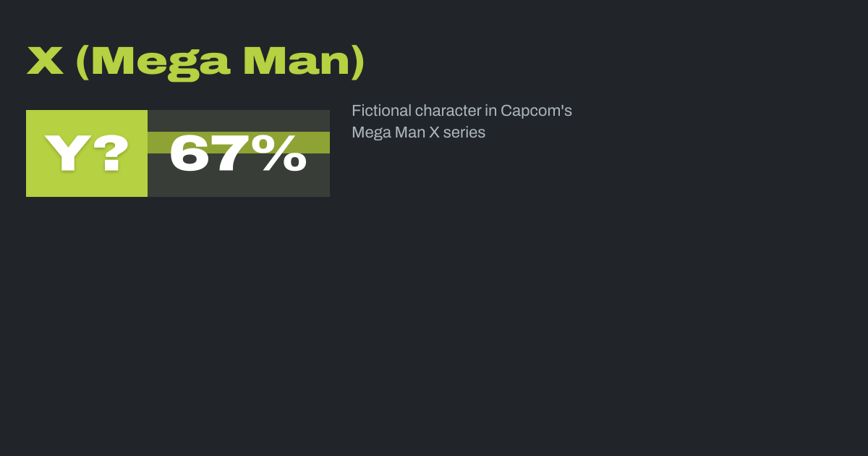Click the dark gray bar area above 67%
Image resolution: width=868 pixels, height=456 pixels.
point(239,119)
